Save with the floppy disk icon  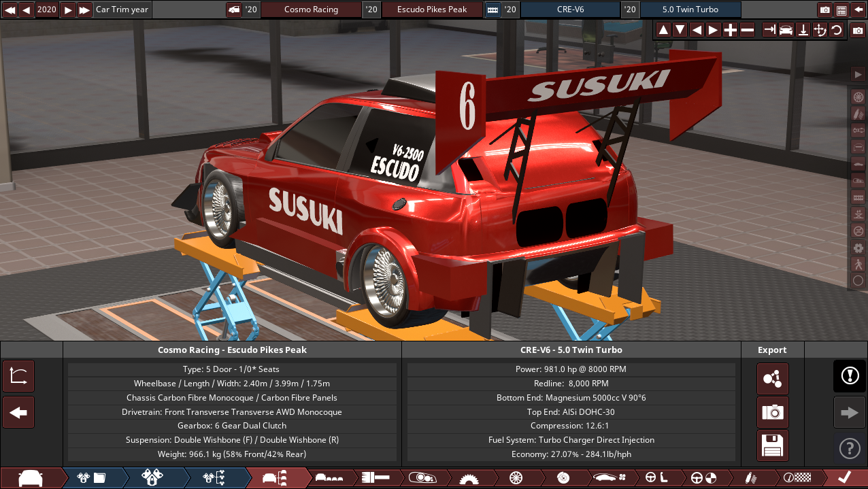click(773, 445)
